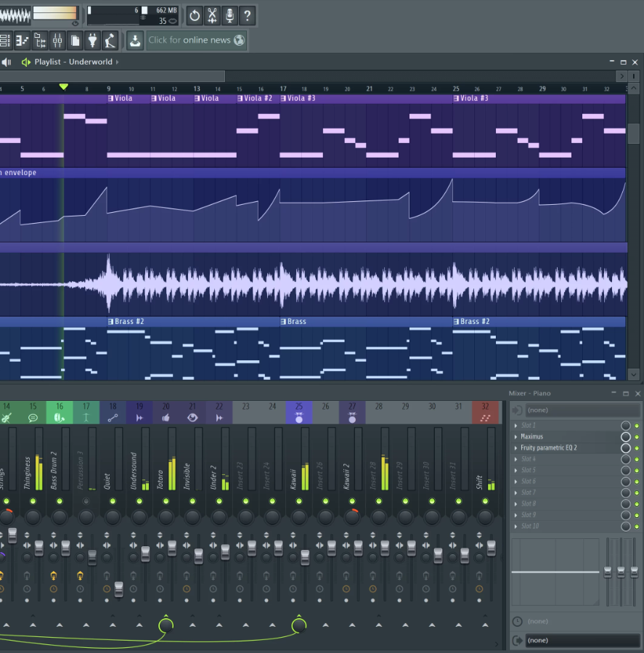This screenshot has width=644, height=653.
Task: Open the channel rack browser tree icon
Action: (x=40, y=41)
